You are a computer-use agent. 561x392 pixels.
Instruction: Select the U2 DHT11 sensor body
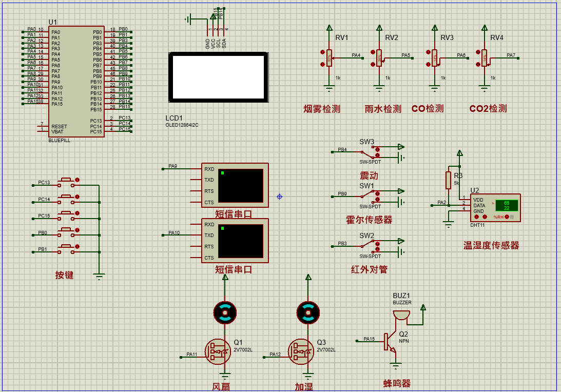point(495,208)
